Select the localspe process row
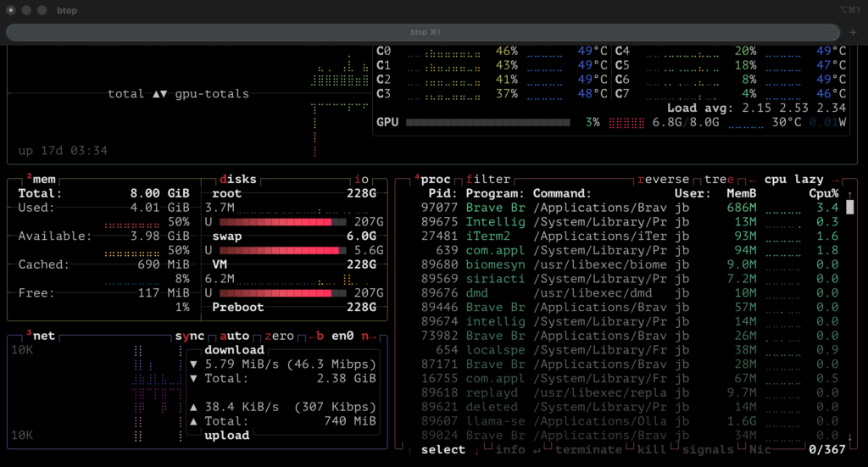The height and width of the screenshot is (467, 868). (x=630, y=350)
